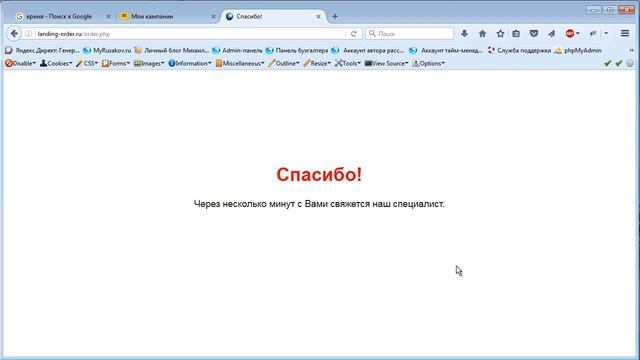Image resolution: width=640 pixels, height=360 pixels.
Task: Open the Панель бухгалтера bookmark
Action: pos(297,50)
